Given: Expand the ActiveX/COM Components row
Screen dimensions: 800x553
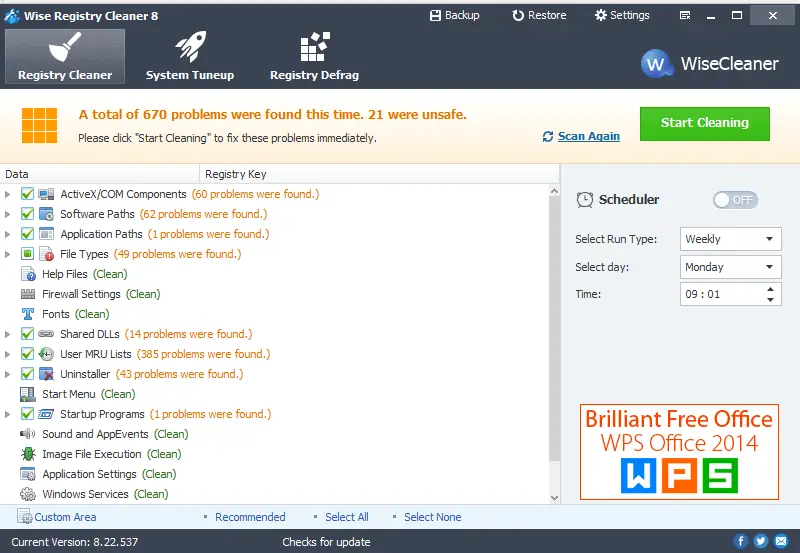Looking at the screenshot, I should 7,194.
